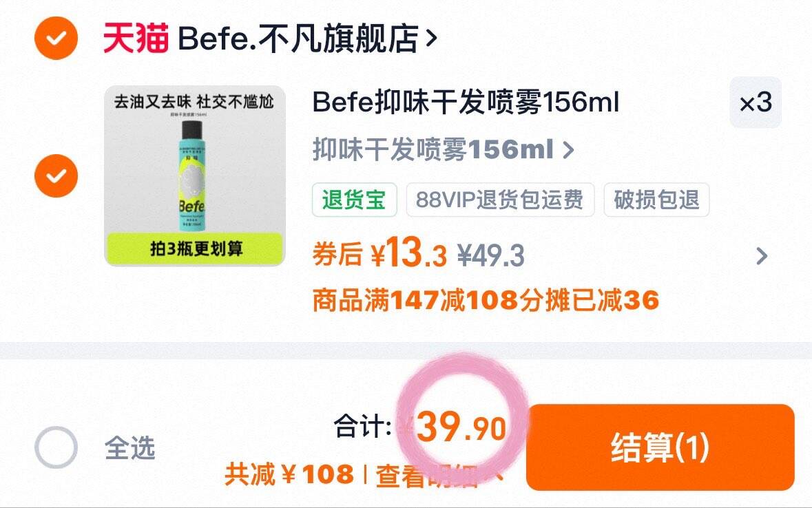Click the 天猫 Tmall logo
Image resolution: width=812 pixels, height=508 pixels.
coord(136,39)
